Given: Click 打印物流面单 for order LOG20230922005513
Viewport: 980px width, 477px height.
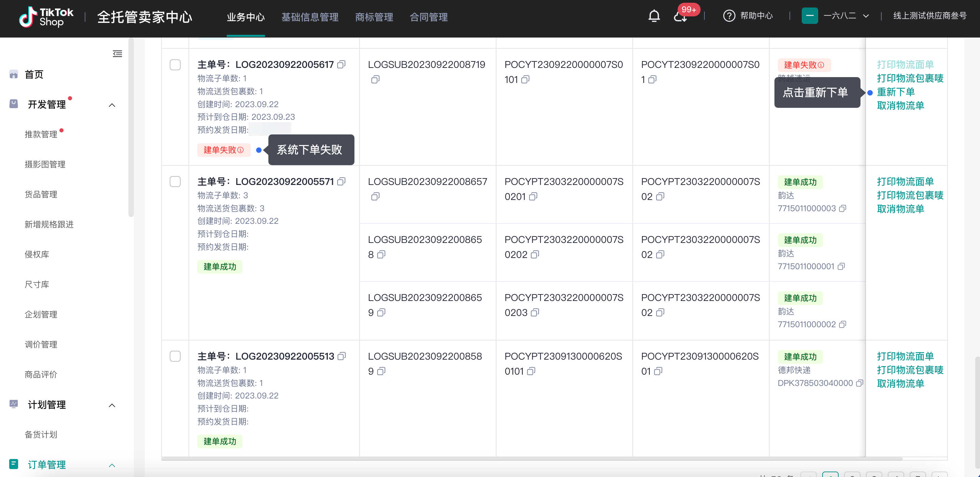Looking at the screenshot, I should (x=906, y=356).
